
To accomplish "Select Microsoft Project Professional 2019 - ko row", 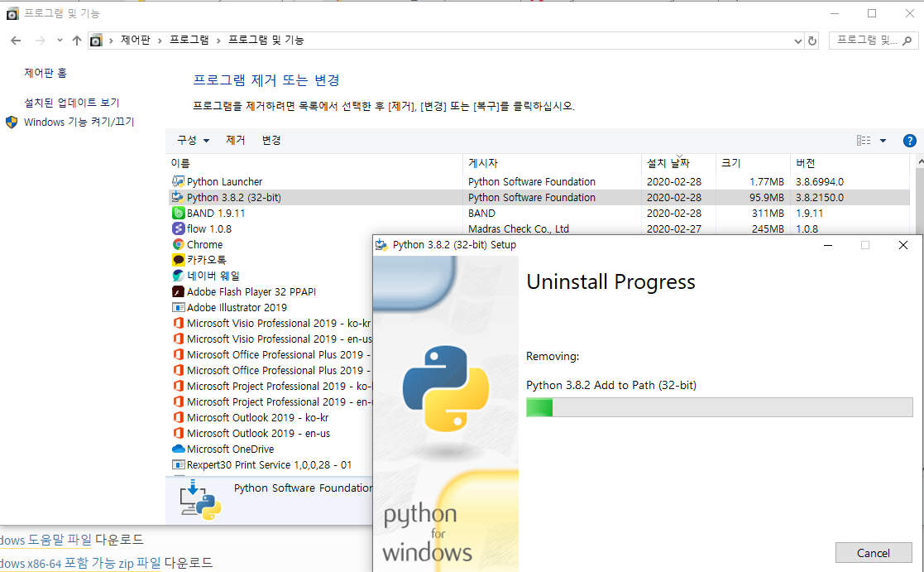I will (x=271, y=387).
